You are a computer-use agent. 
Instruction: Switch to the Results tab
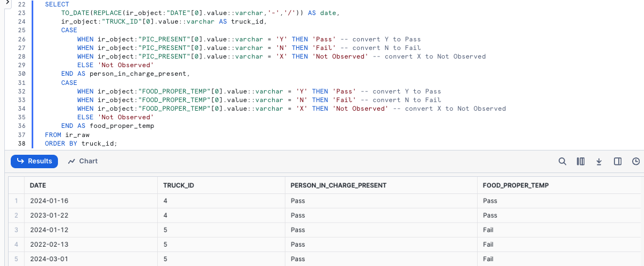pos(34,161)
